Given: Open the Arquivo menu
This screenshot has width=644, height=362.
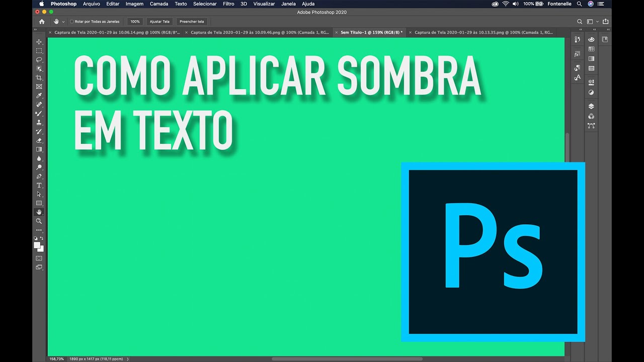Looking at the screenshot, I should point(91,4).
